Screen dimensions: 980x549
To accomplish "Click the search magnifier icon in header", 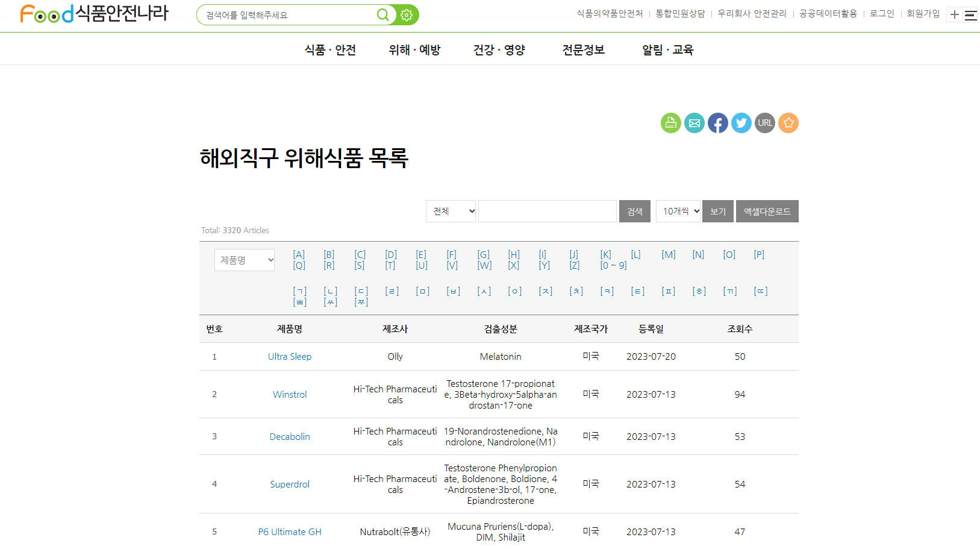I will pos(382,14).
